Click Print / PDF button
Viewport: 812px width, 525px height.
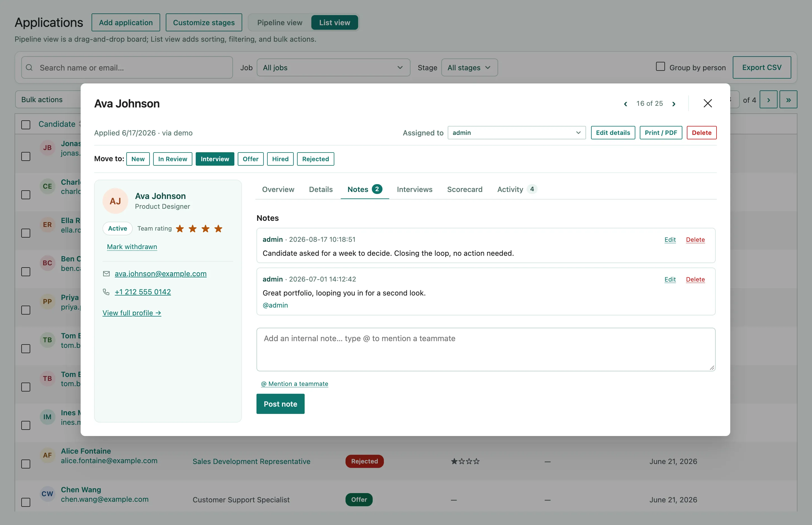click(661, 133)
